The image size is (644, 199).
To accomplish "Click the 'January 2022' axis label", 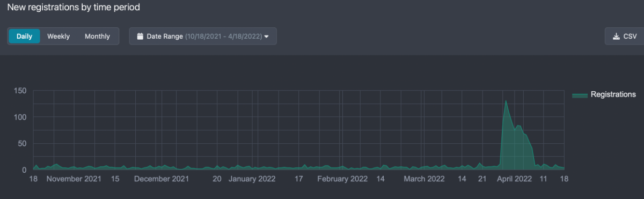I will [x=252, y=179].
